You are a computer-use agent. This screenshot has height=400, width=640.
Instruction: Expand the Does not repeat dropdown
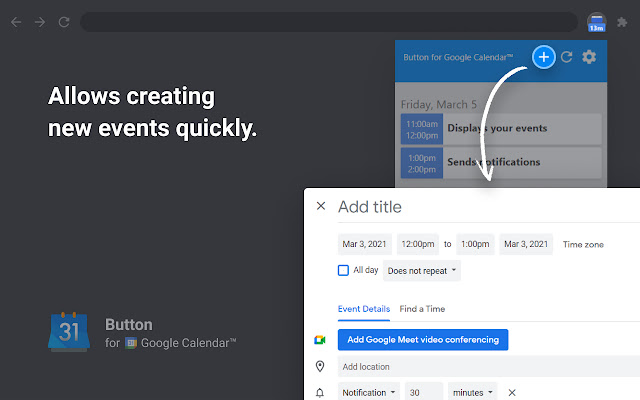(422, 270)
